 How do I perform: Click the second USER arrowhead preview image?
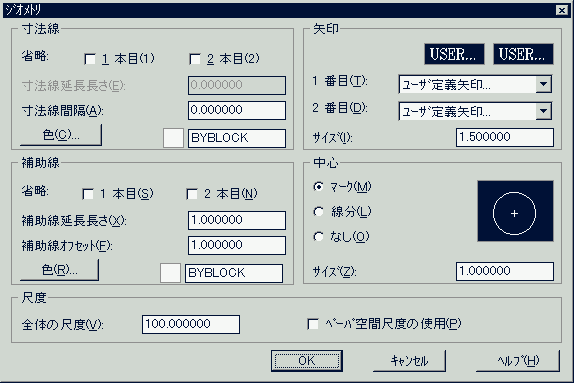523,54
